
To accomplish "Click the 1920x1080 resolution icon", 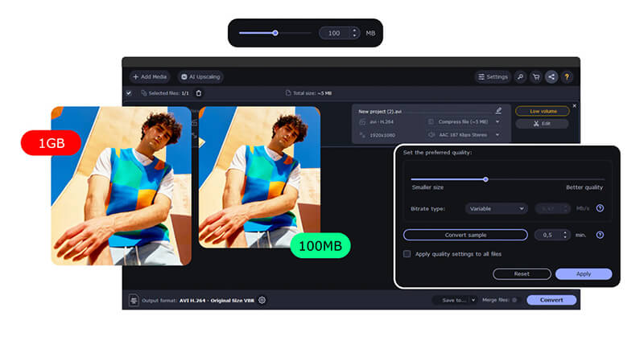I will pos(362,134).
